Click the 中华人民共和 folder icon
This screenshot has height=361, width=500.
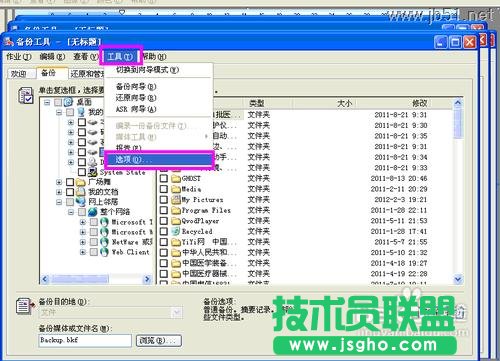(x=176, y=253)
